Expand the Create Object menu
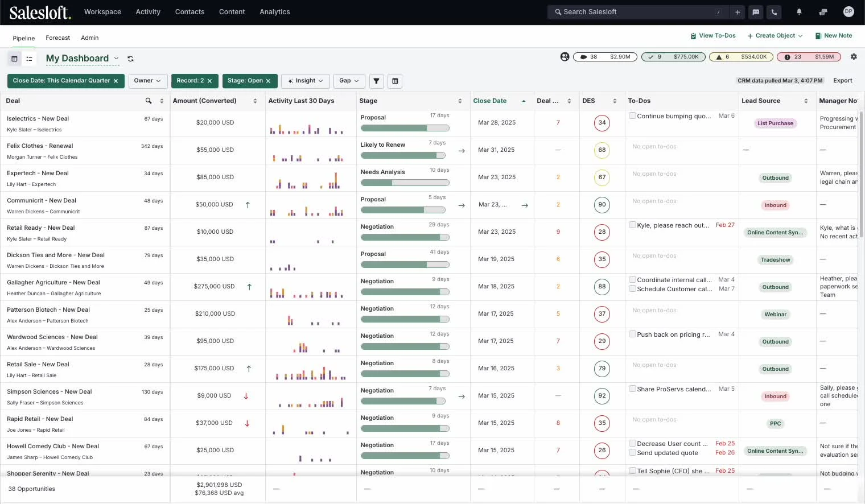 coord(775,36)
